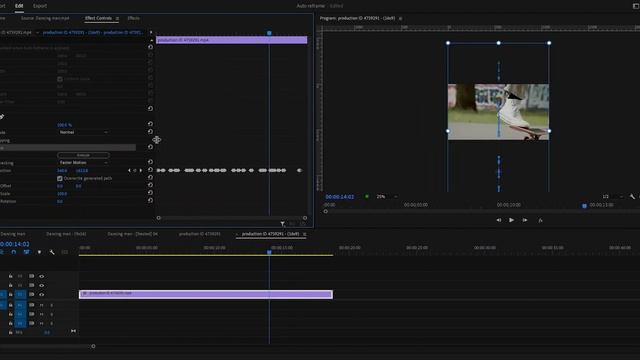The height and width of the screenshot is (360, 640).
Task: Open the timeline wrench display settings
Action: click(52, 252)
